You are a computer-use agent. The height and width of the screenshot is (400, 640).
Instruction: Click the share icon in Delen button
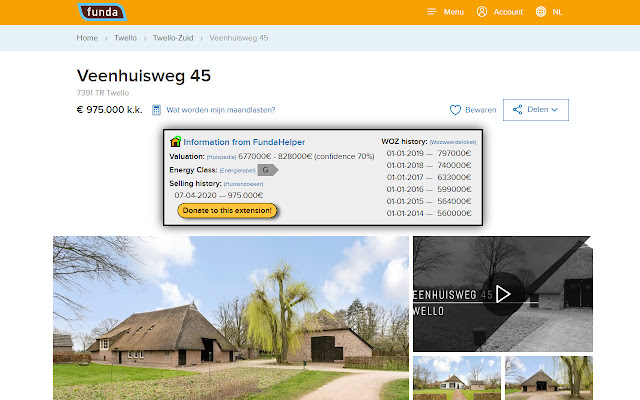[518, 109]
